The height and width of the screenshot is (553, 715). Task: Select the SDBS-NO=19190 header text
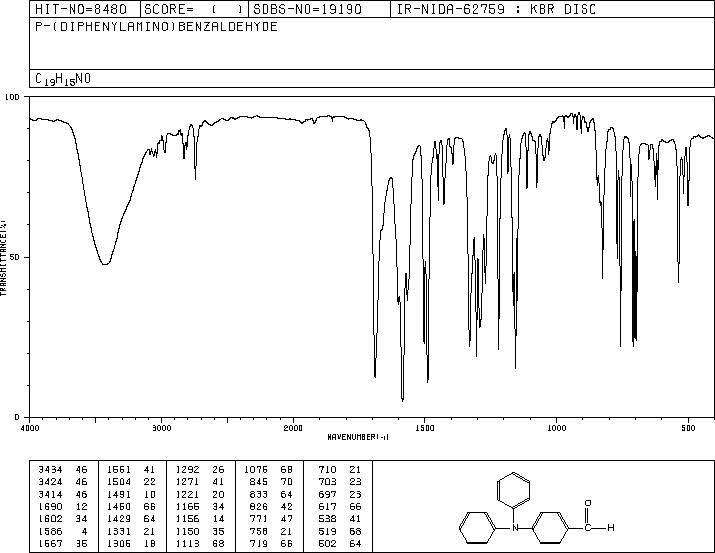coord(307,9)
